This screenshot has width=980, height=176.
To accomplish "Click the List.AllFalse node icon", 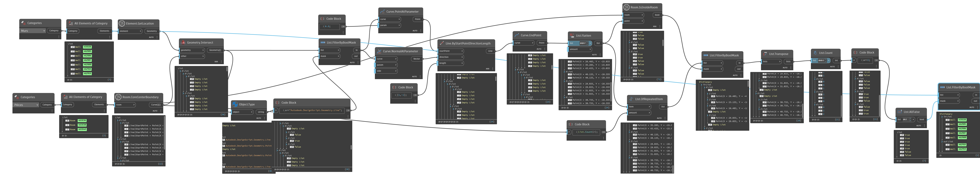I will coord(899,112).
